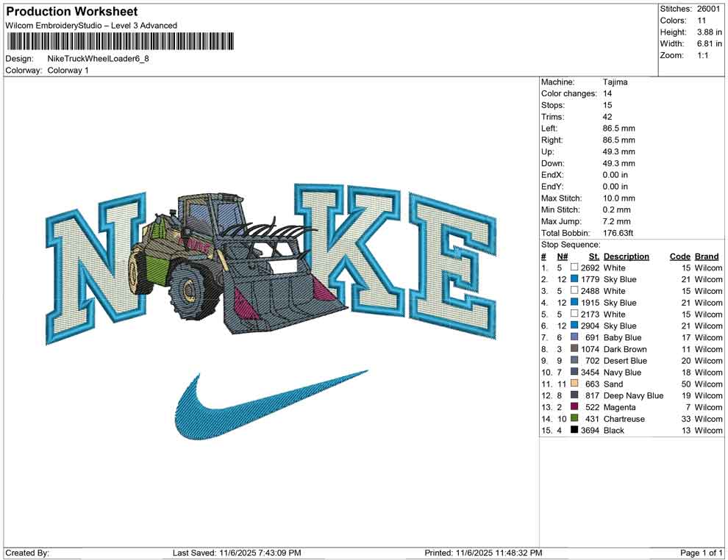728x560 pixels.
Task: Click the White swatch box in row 1
Action: pos(574,268)
